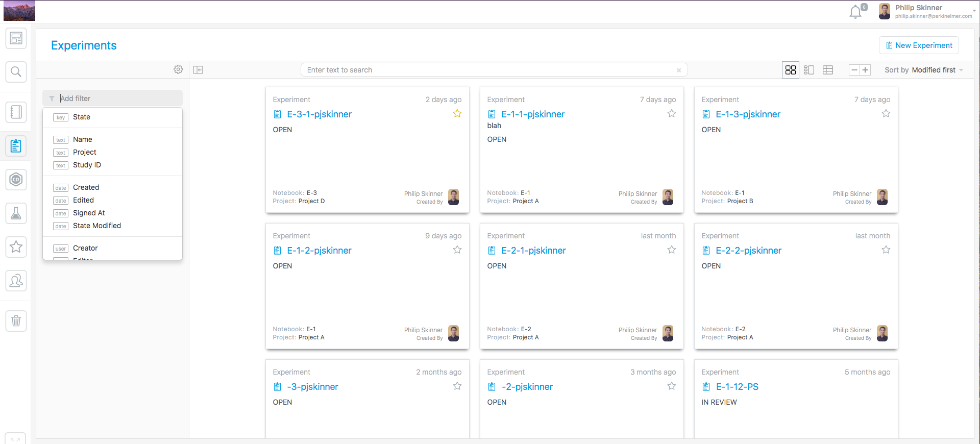This screenshot has width=980, height=444.
Task: Pick the Signed At date filter
Action: pyautogui.click(x=89, y=213)
